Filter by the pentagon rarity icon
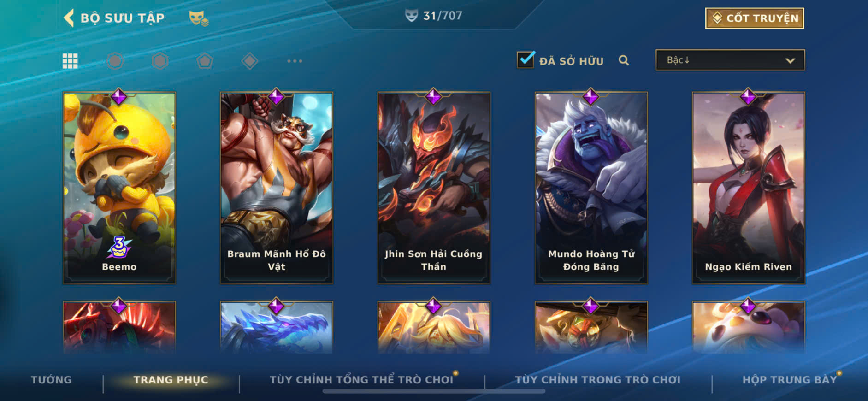Screen dimensions: 868x401 [x=205, y=61]
